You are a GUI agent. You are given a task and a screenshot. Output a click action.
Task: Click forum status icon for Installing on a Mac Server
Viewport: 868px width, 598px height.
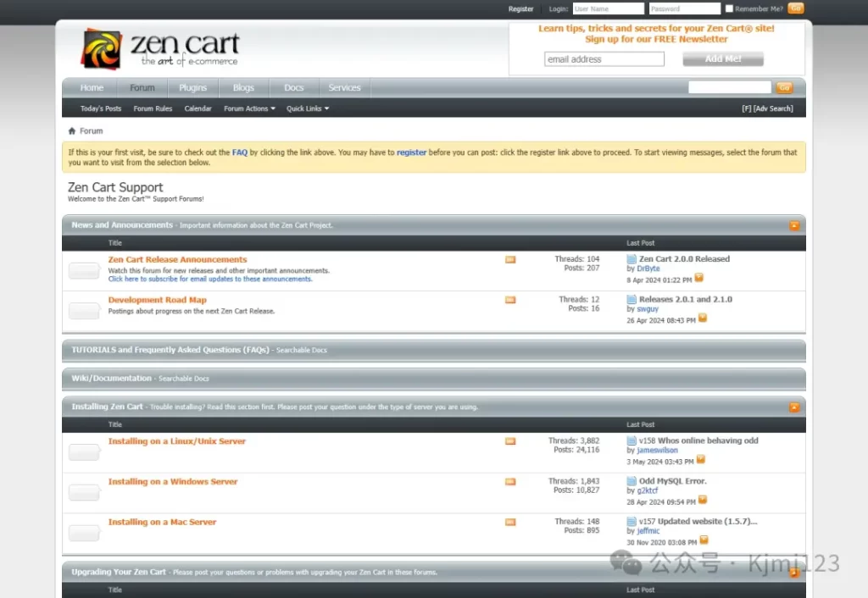(x=84, y=533)
